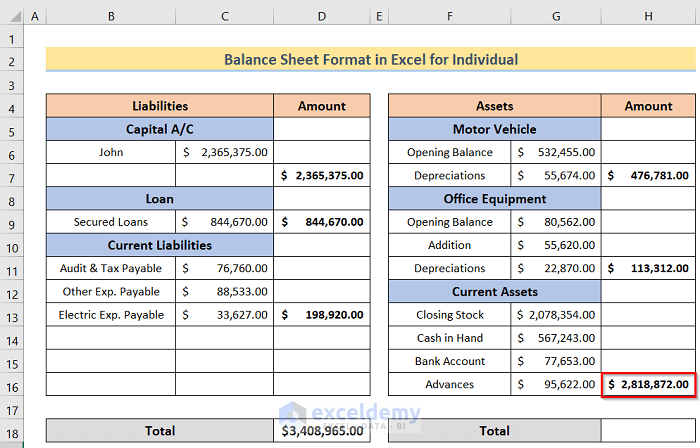
Task: Click the Motor Vehicle heading cell
Action: (x=494, y=129)
